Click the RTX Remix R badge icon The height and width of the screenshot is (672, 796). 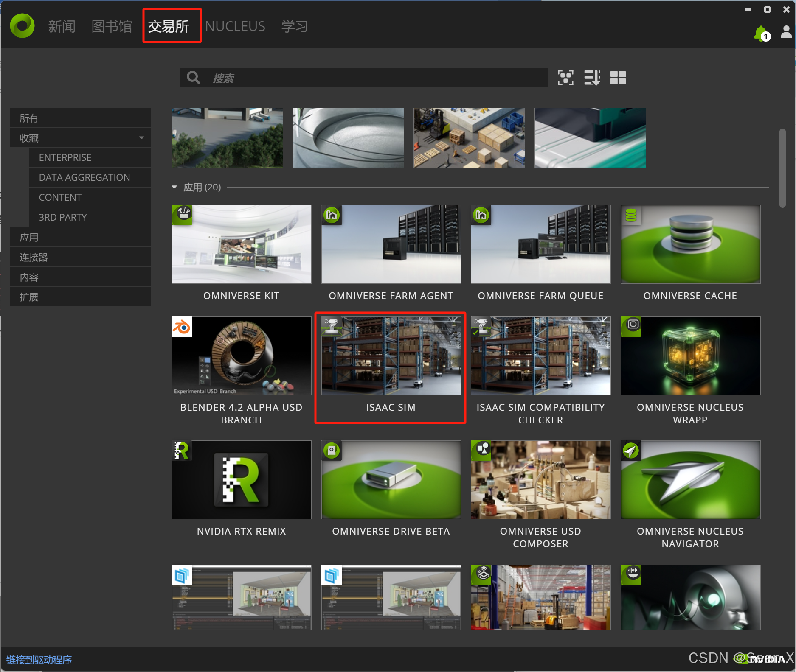click(182, 451)
